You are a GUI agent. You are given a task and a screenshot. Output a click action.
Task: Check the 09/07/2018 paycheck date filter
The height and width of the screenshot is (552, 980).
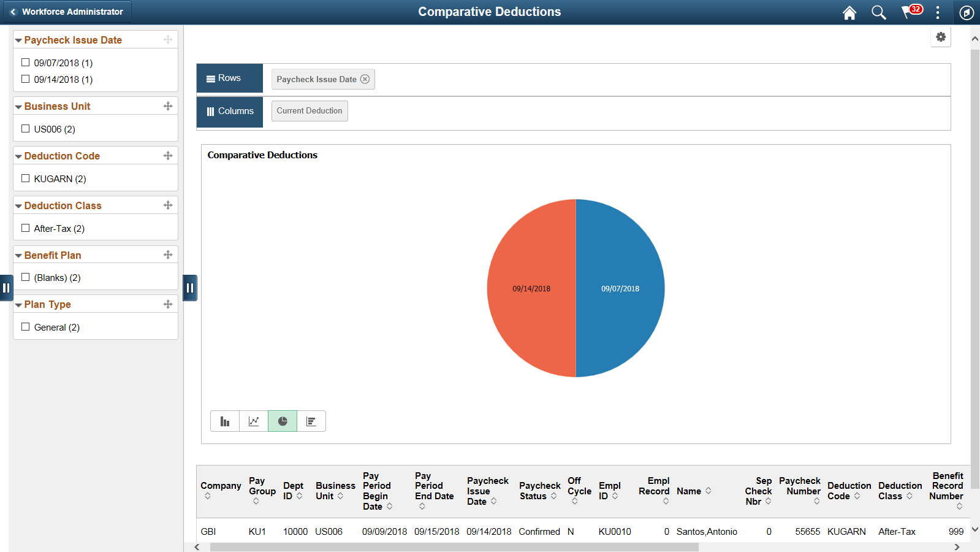(26, 63)
